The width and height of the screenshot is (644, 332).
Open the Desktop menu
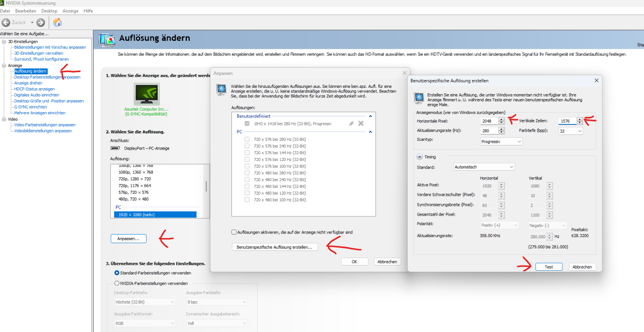pos(49,11)
